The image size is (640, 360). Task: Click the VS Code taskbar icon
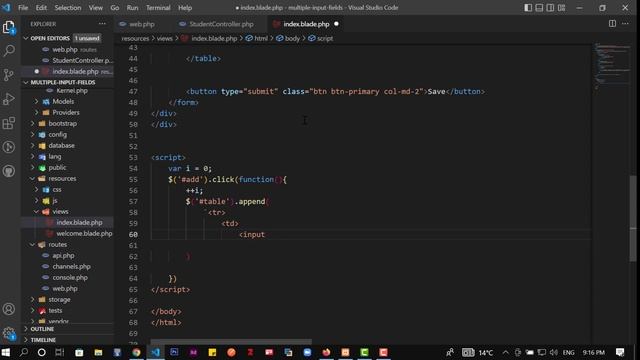coord(156,352)
